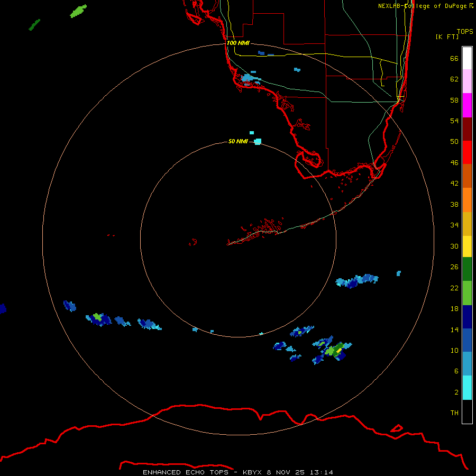Click the TH legend label
The height and width of the screenshot is (476, 476).
(x=454, y=413)
